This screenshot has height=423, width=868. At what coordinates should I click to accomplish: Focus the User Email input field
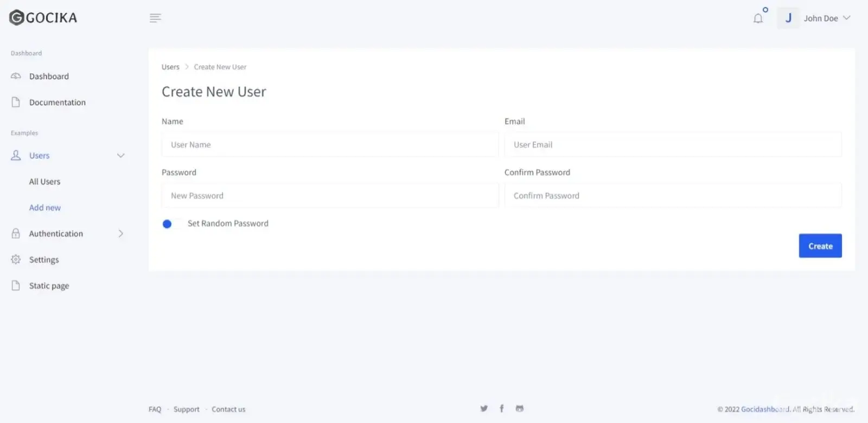[x=673, y=145]
